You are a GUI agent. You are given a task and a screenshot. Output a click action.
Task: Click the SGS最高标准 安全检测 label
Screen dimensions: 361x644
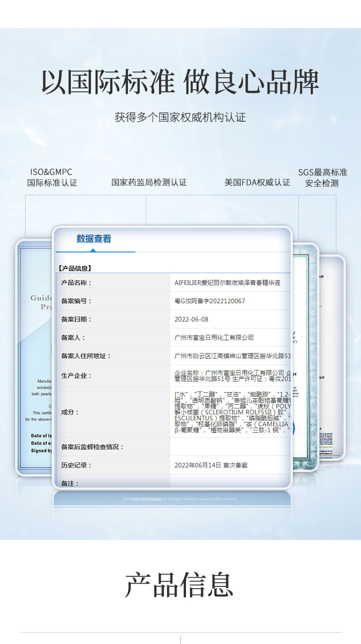(x=322, y=177)
